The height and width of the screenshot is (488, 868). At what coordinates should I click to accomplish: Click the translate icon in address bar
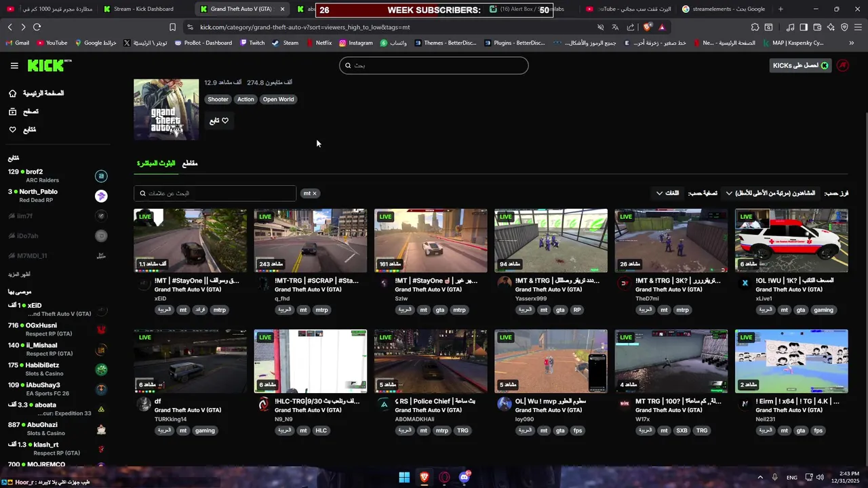click(x=615, y=27)
